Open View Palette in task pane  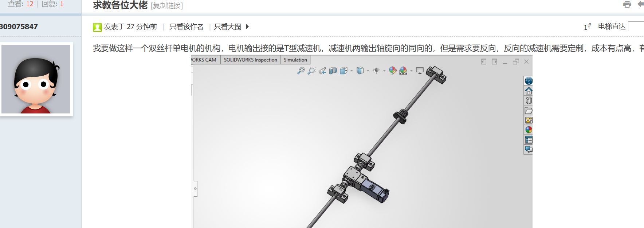tap(529, 120)
